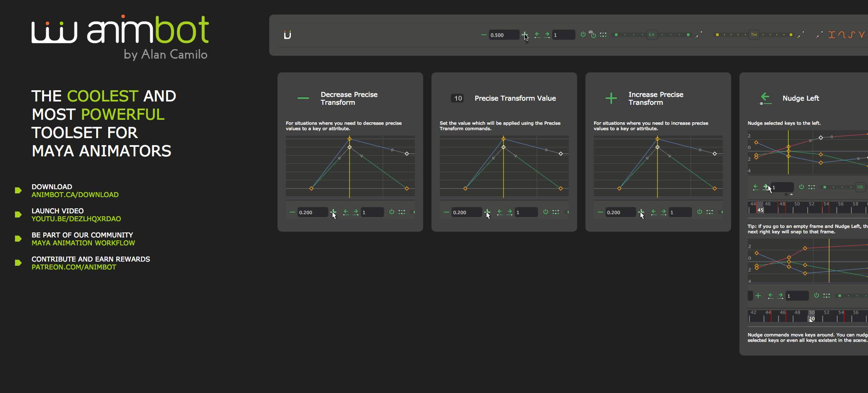The width and height of the screenshot is (868, 393).
Task: Click the right yellow square of the TW slider
Action: click(x=791, y=35)
